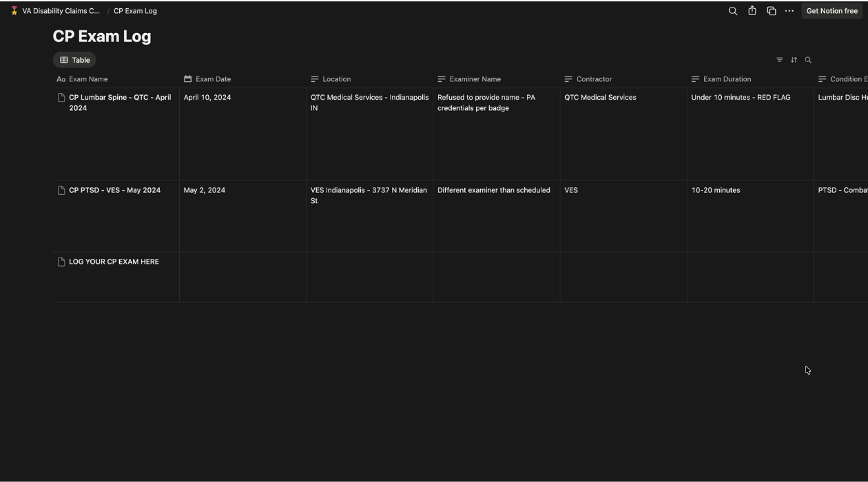Viewport: 868px width, 482px height.
Task: Click the text icon beside Location
Action: pyautogui.click(x=315, y=79)
